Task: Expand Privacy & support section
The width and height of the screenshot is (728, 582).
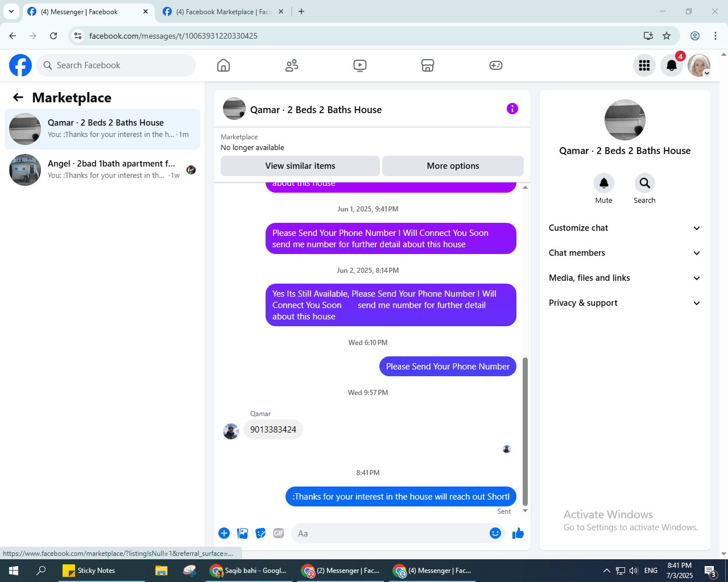Action: (x=624, y=303)
